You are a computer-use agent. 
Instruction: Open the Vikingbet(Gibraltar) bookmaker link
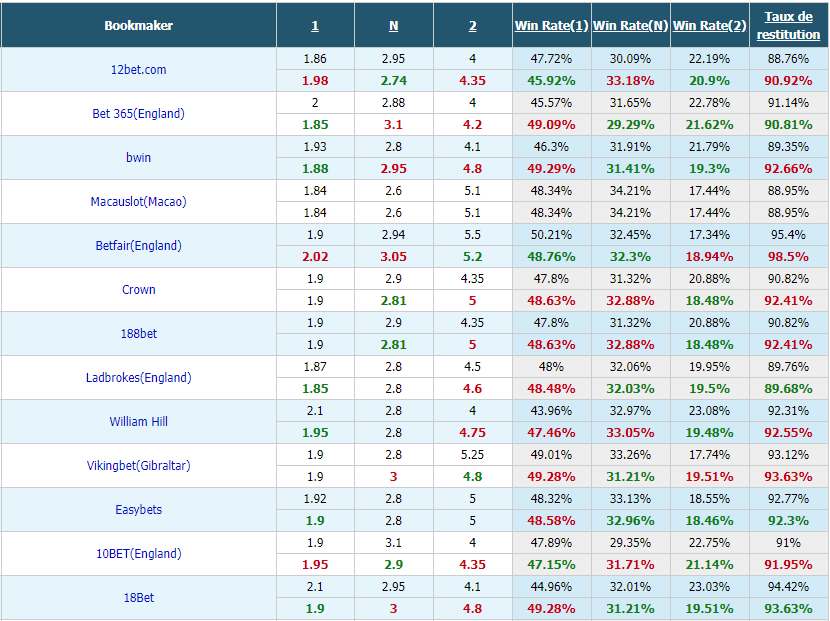pyautogui.click(x=138, y=465)
